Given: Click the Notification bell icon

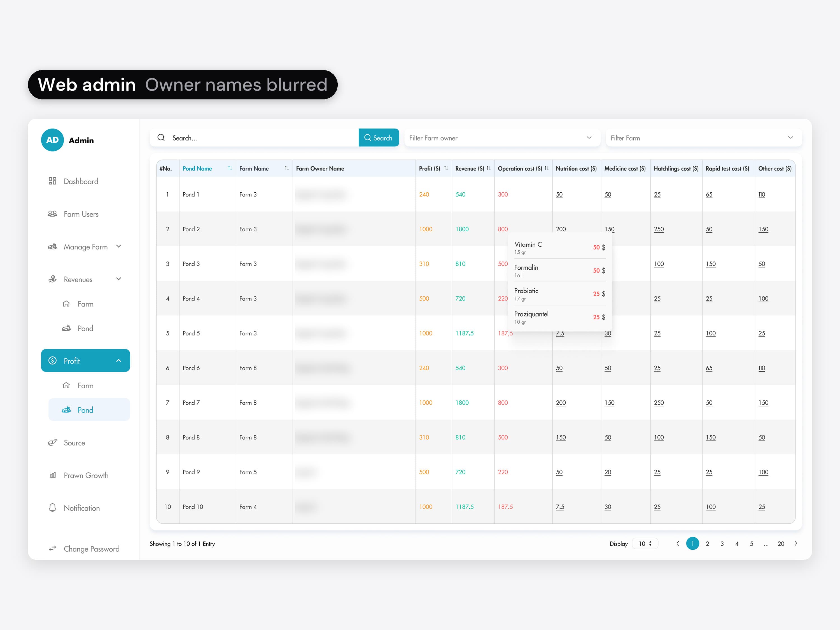Looking at the screenshot, I should pyautogui.click(x=52, y=508).
